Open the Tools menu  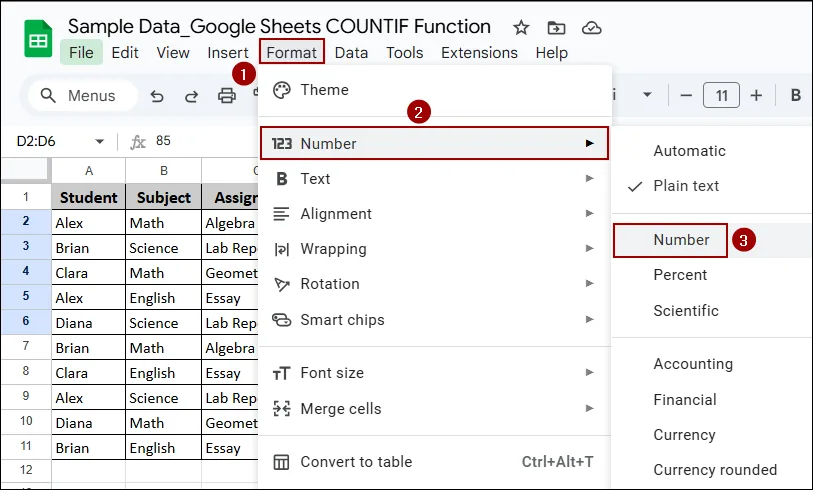404,52
